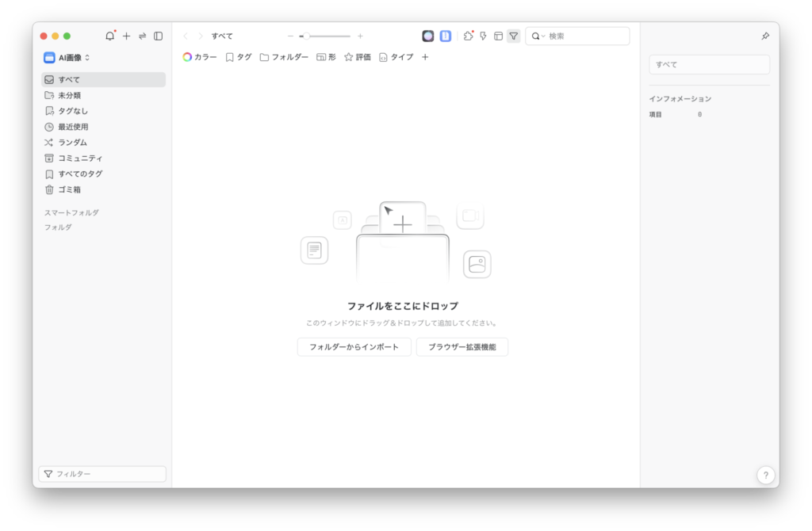The image size is (812, 531).
Task: Open the search scope chevron dropdown
Action: tap(544, 36)
